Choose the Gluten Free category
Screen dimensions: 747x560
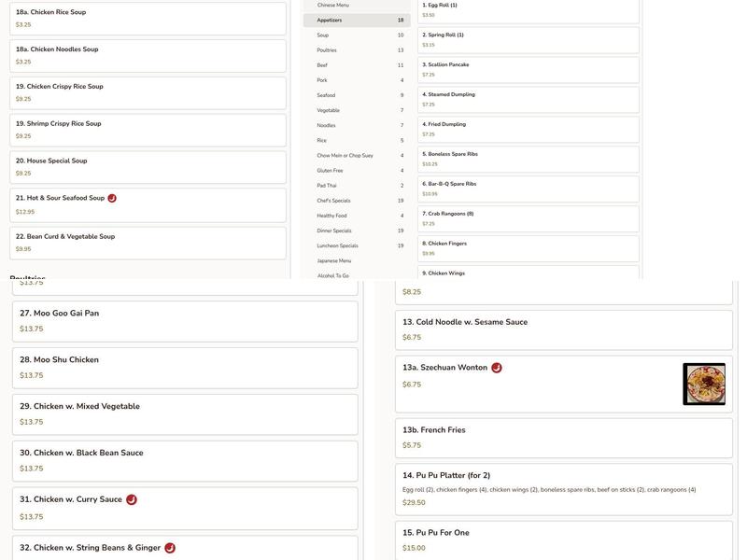[x=357, y=171]
